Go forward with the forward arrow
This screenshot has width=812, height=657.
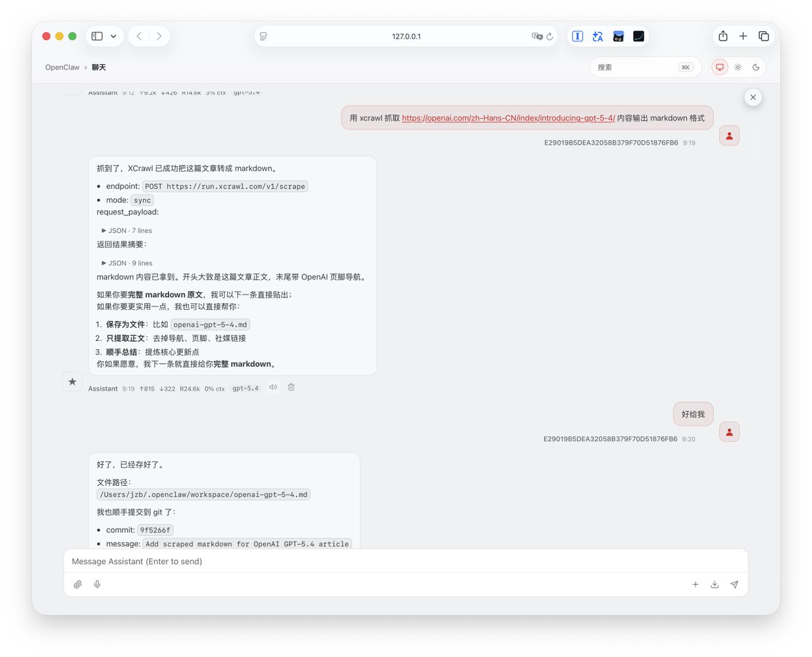pyautogui.click(x=159, y=37)
